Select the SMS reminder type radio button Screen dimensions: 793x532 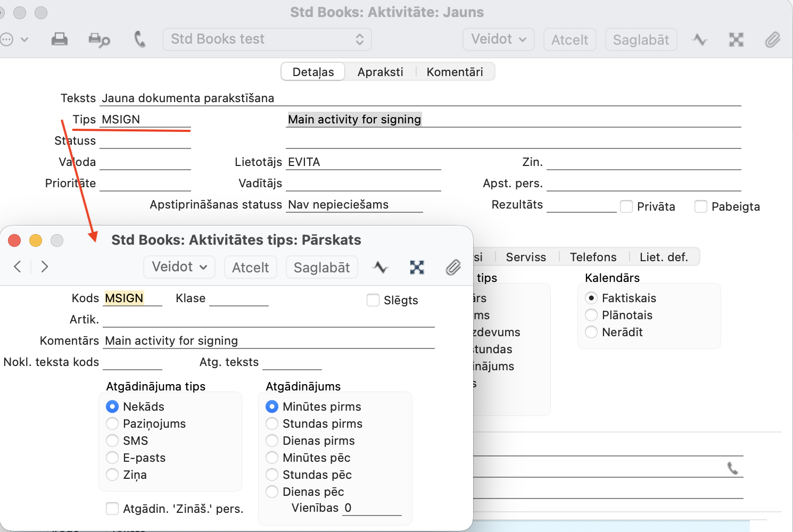(x=112, y=440)
